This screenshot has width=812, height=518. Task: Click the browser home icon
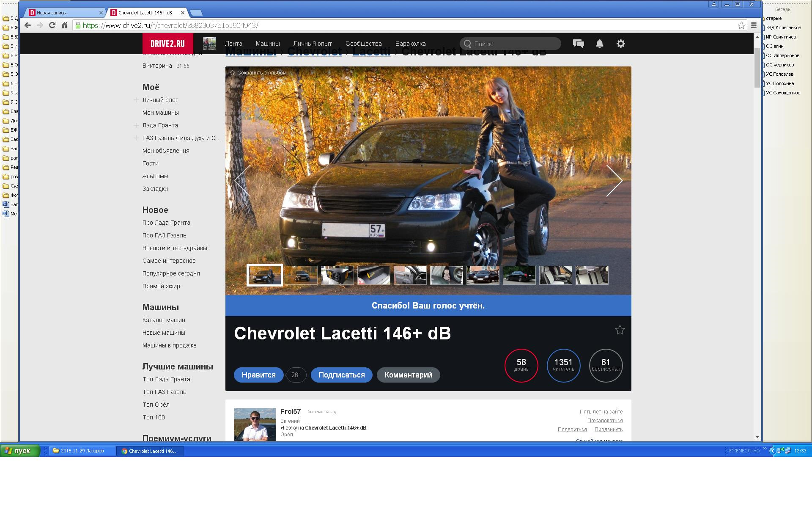click(x=64, y=25)
